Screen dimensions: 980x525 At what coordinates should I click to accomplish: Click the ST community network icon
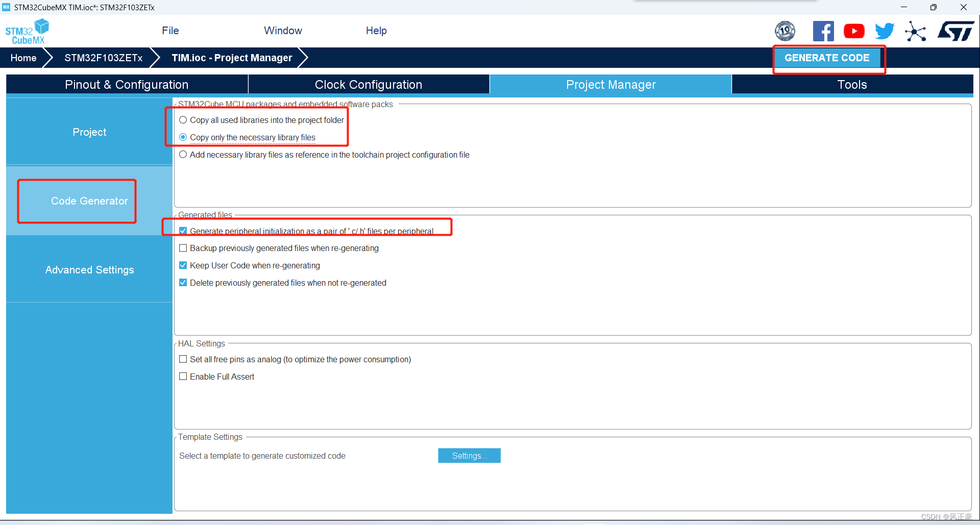(x=915, y=32)
